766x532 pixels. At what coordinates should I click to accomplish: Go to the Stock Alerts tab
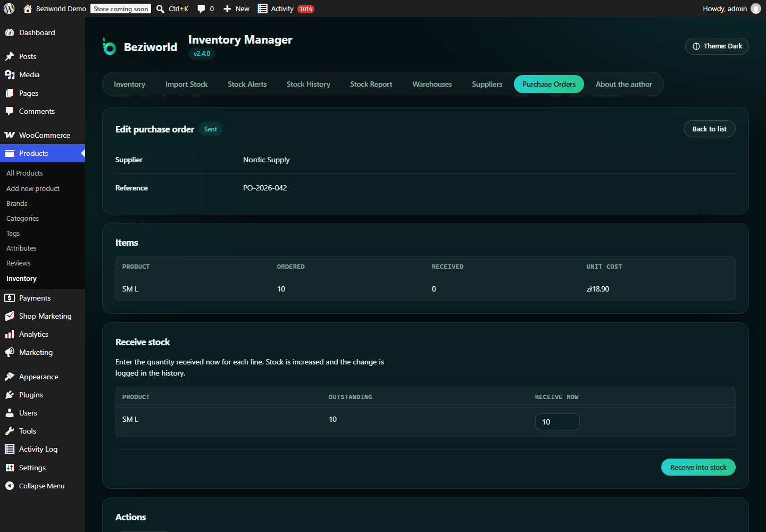(247, 84)
